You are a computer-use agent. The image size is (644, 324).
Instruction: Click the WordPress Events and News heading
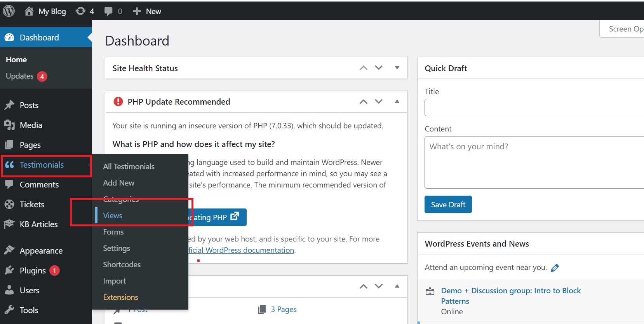tap(477, 244)
